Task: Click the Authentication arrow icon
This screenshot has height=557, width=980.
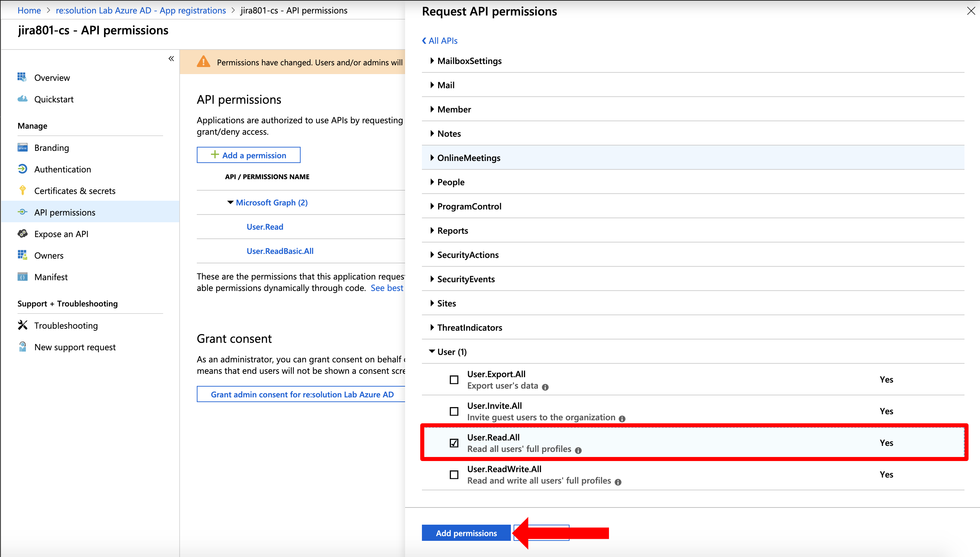Action: pos(22,169)
